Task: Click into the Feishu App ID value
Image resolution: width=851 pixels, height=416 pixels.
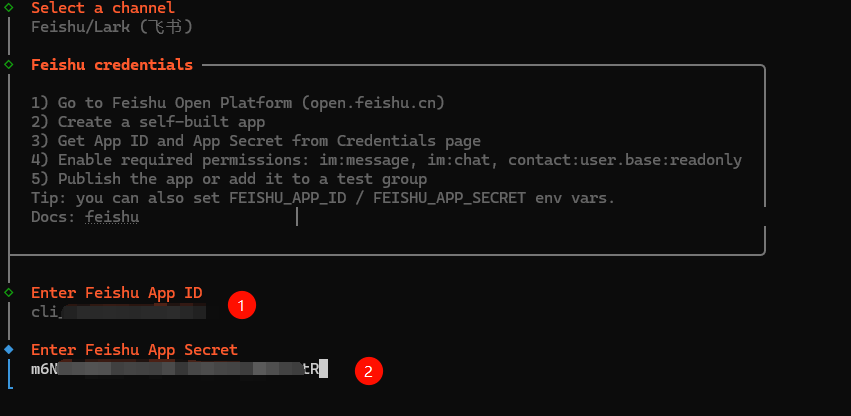Action: coord(118,311)
